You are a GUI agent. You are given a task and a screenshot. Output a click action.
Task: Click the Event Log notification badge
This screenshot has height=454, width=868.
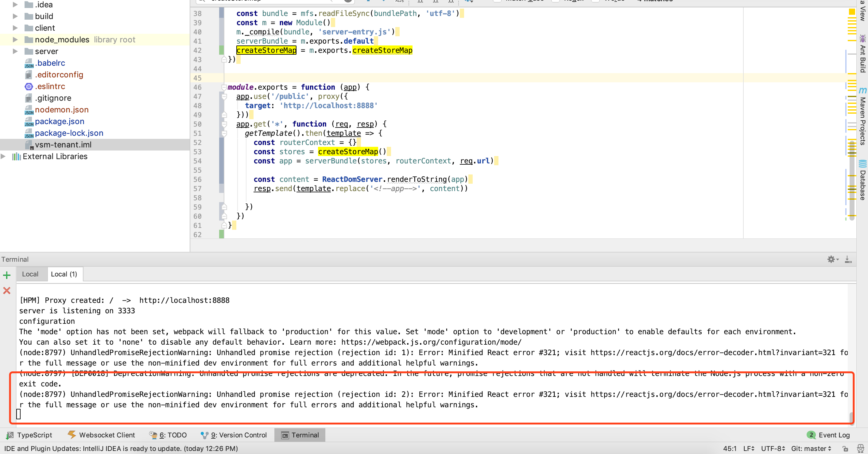click(x=812, y=435)
